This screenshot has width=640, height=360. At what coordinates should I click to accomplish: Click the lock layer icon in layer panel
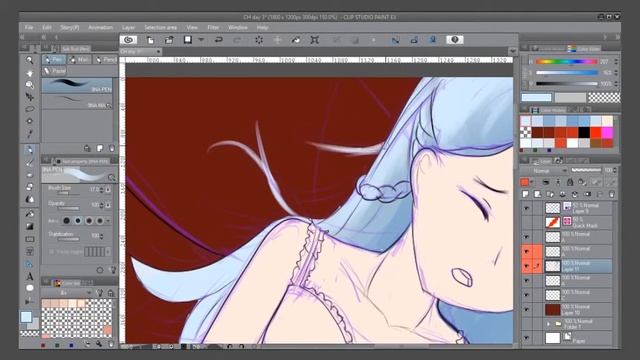[x=570, y=182]
